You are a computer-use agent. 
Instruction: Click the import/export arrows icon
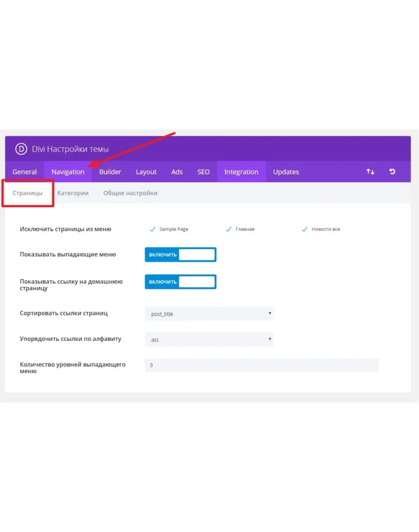(x=370, y=172)
